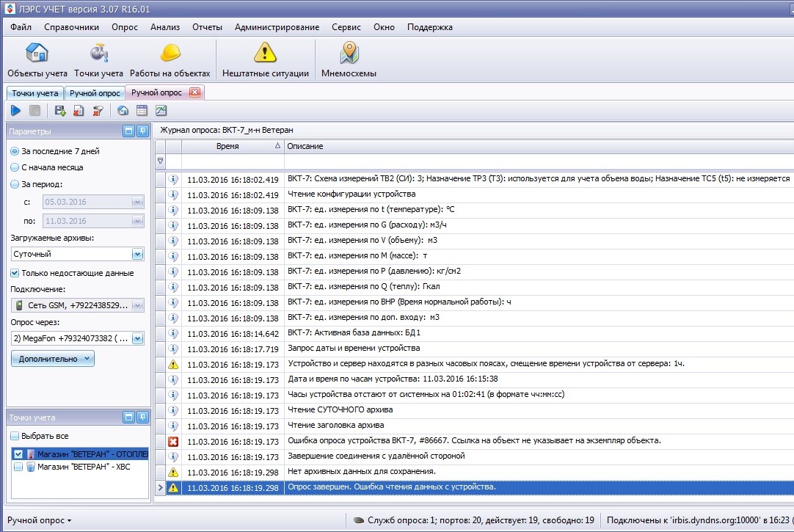Image resolution: width=794 pixels, height=532 pixels.
Task: Click the info icon on Чтение конфигурации устройства row
Action: coord(173,195)
